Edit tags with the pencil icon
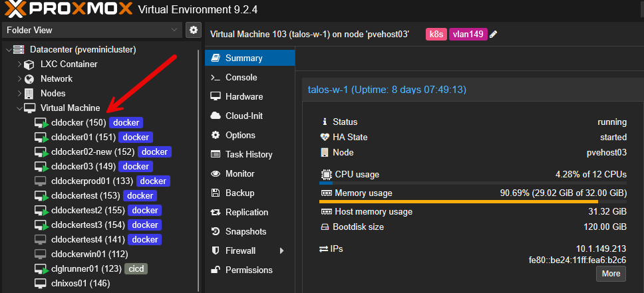Image resolution: width=644 pixels, height=293 pixels. [x=494, y=35]
